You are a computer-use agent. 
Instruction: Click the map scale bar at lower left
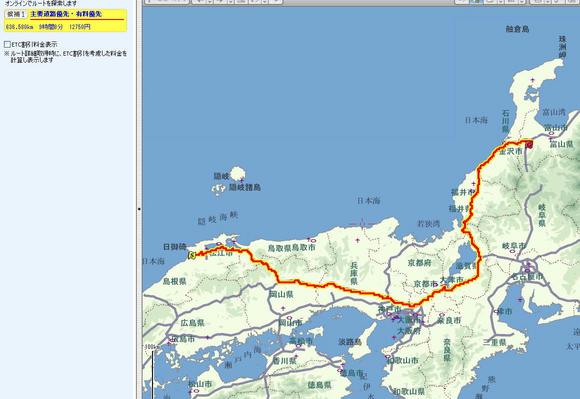pos(152,372)
